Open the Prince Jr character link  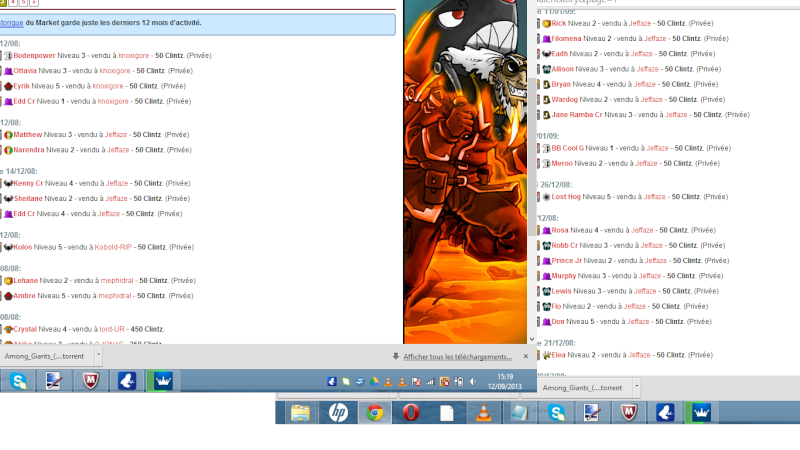tap(566, 261)
